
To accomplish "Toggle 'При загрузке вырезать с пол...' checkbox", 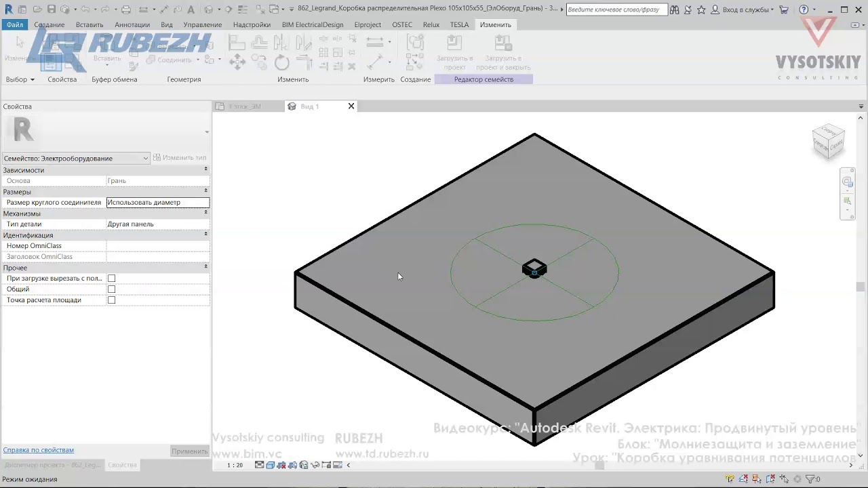I will click(112, 279).
